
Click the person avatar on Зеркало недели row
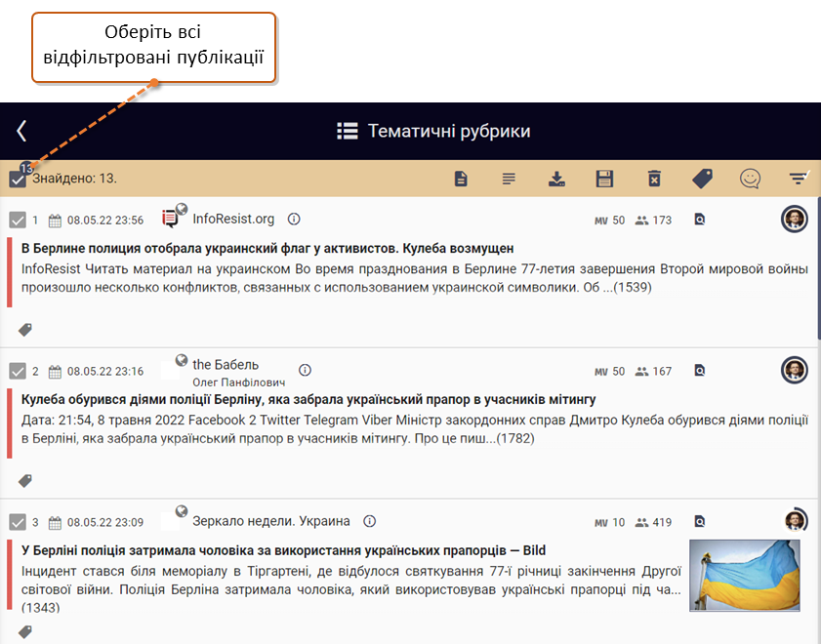[796, 520]
